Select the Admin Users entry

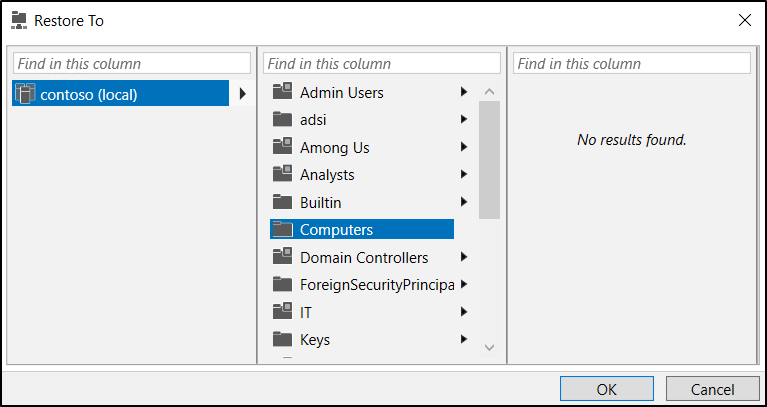[362, 92]
